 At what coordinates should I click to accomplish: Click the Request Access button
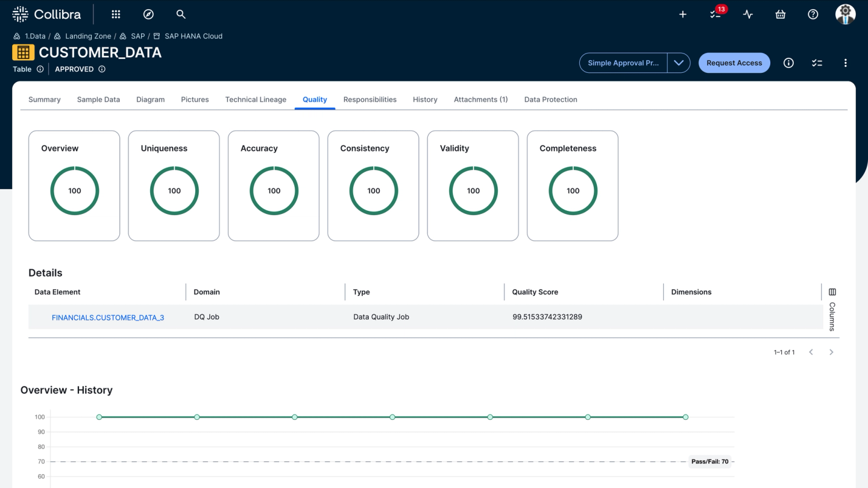point(734,63)
